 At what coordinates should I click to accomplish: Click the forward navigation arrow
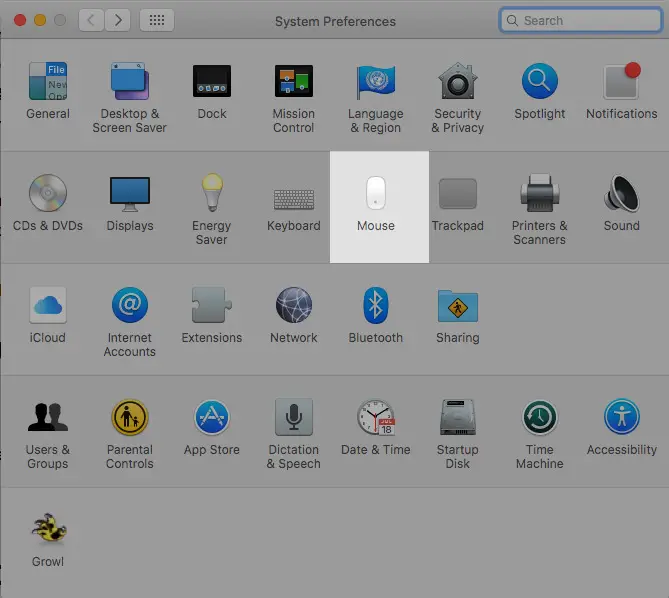[118, 20]
